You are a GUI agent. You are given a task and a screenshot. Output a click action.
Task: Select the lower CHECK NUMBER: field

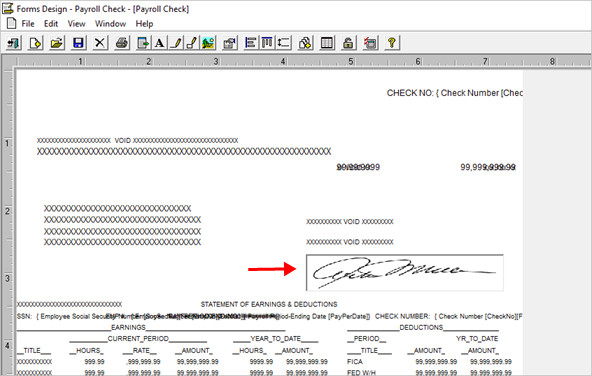pos(449,316)
